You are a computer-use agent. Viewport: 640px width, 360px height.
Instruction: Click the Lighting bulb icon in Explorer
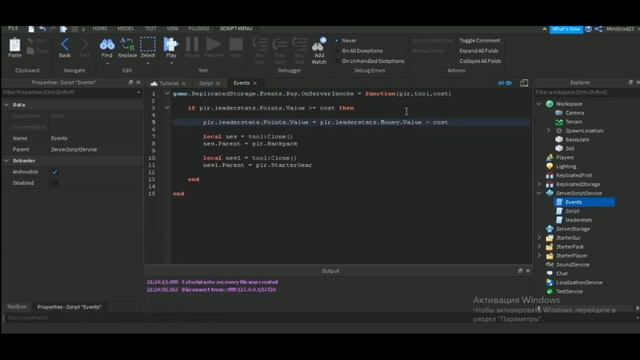tap(550, 167)
